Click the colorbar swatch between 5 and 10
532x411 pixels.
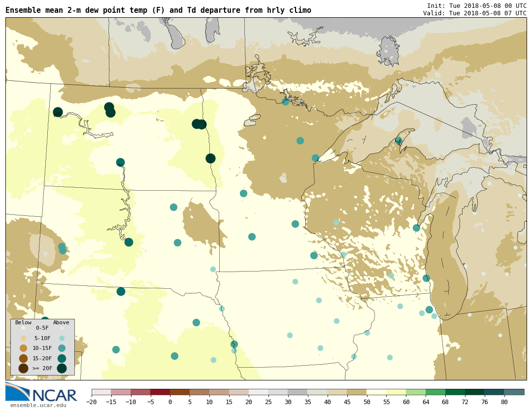[200, 392]
